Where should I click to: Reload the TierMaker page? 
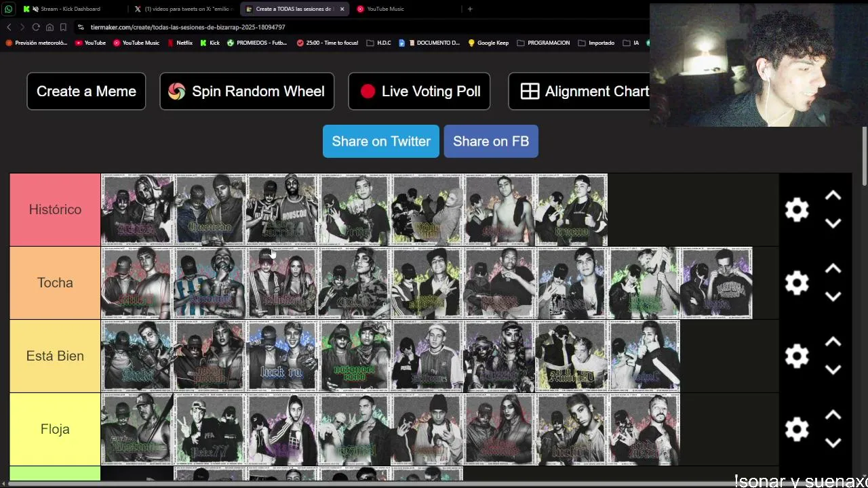click(36, 27)
